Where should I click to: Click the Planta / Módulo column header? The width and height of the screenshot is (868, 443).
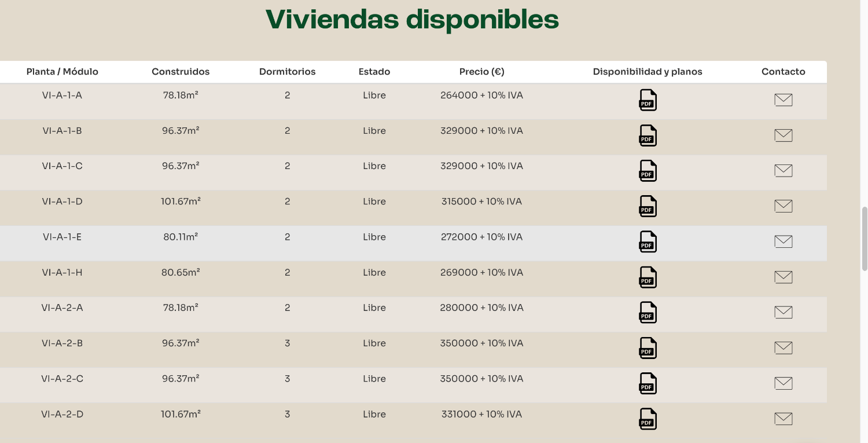coord(62,72)
